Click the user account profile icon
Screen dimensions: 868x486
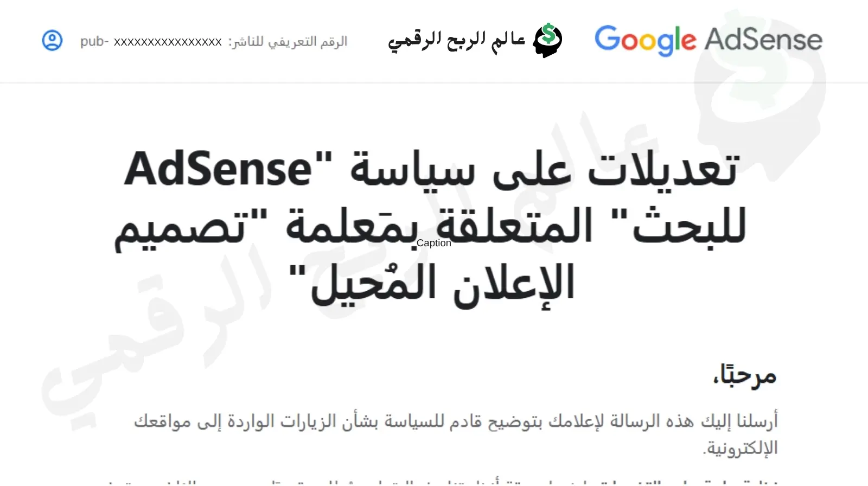(x=52, y=41)
